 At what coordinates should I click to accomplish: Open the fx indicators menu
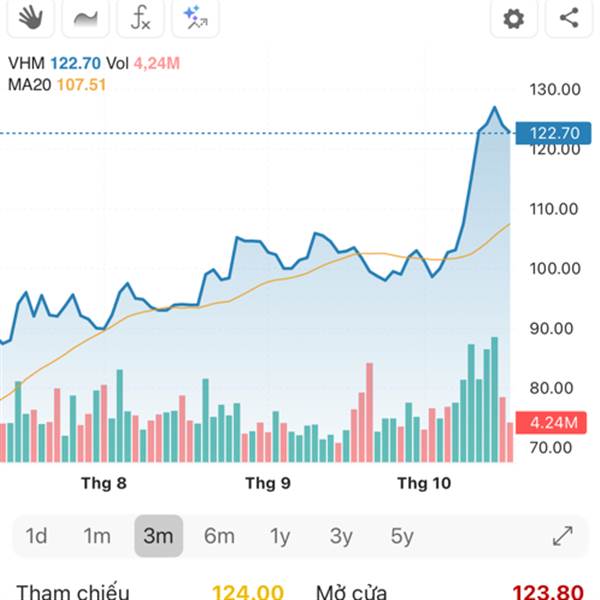(140, 17)
